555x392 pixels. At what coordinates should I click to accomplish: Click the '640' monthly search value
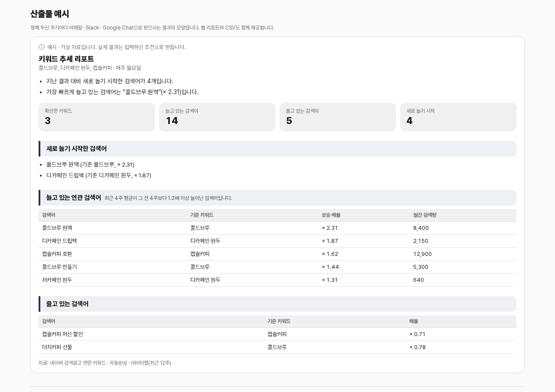coord(419,280)
